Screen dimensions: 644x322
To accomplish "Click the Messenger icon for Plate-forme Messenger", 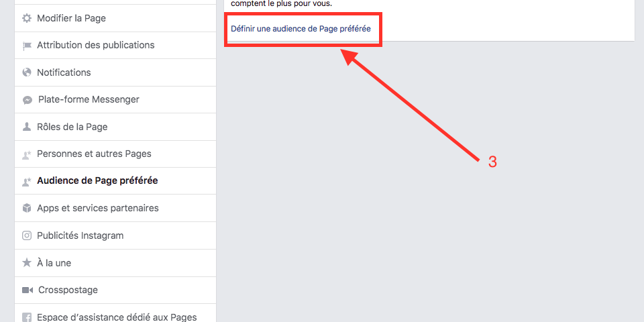I will click(x=27, y=100).
